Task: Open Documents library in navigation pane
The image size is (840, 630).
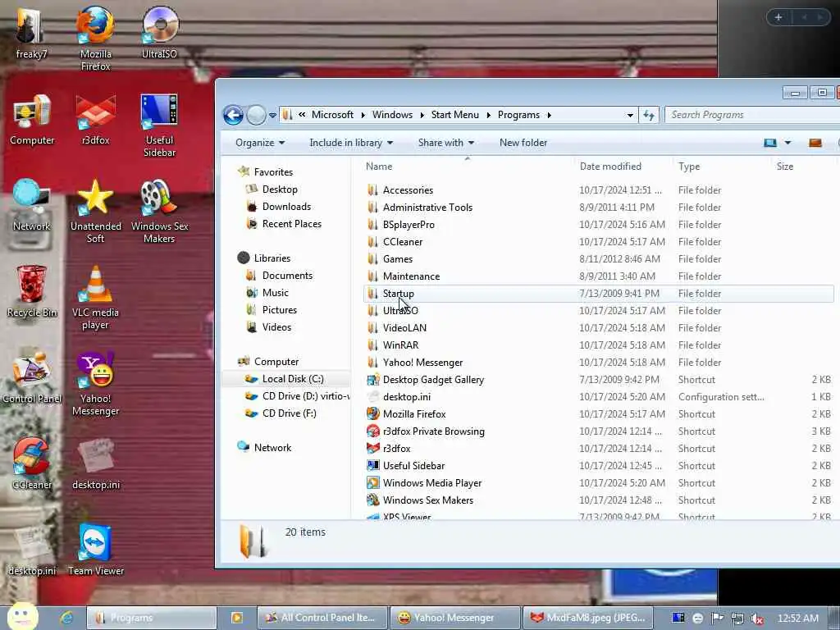Action: pyautogui.click(x=287, y=276)
